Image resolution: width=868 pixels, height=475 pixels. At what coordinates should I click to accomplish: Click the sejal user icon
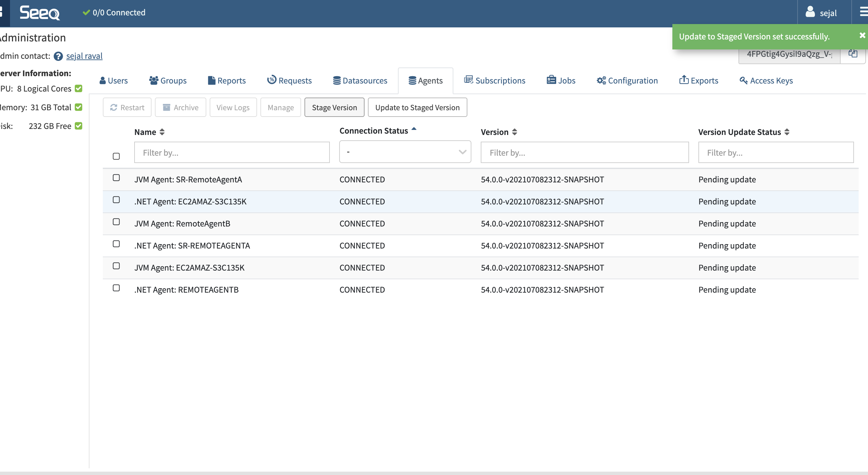810,12
